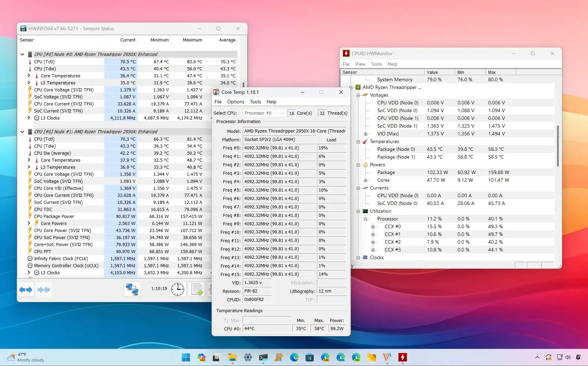Expand Core Powers row in HWiNFO

29,223
